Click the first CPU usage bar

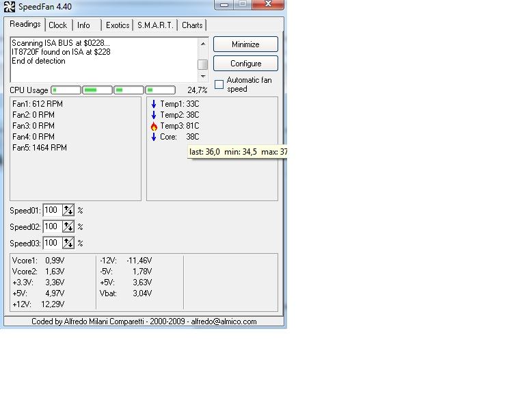point(66,90)
